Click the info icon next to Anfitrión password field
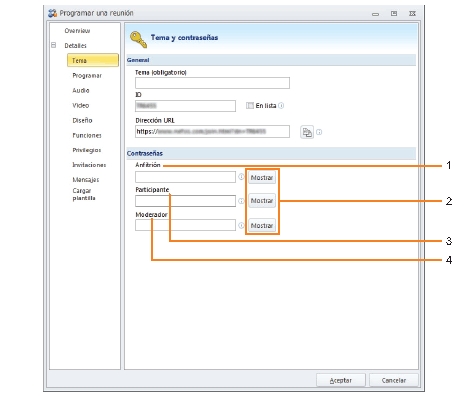 tap(241, 177)
